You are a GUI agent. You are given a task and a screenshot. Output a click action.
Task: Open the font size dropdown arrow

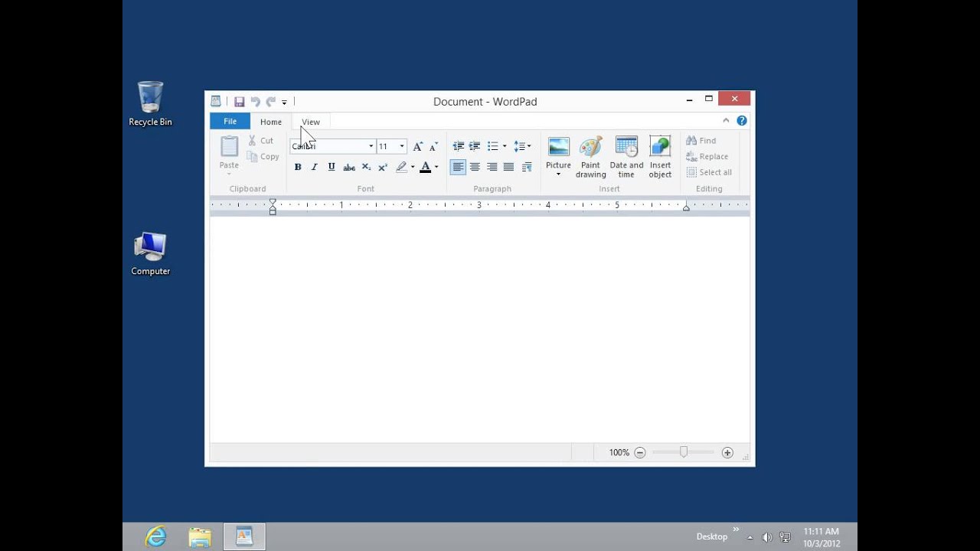402,146
